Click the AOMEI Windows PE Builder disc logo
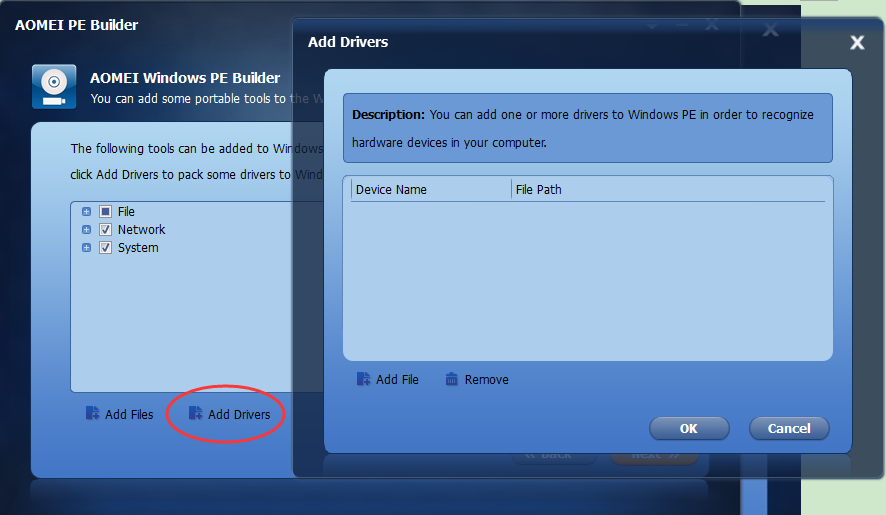Image resolution: width=886 pixels, height=515 pixels. [x=54, y=86]
